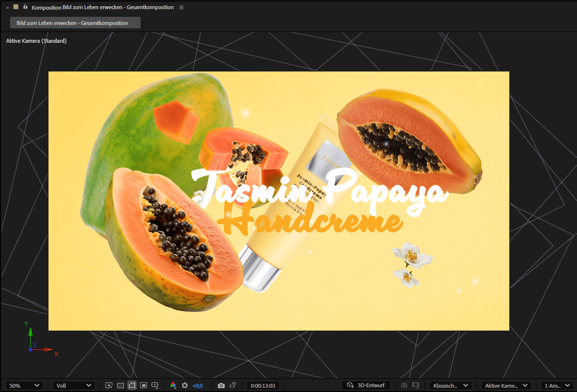
Task: Open the Voll resolution dropdown
Action: tap(73, 386)
